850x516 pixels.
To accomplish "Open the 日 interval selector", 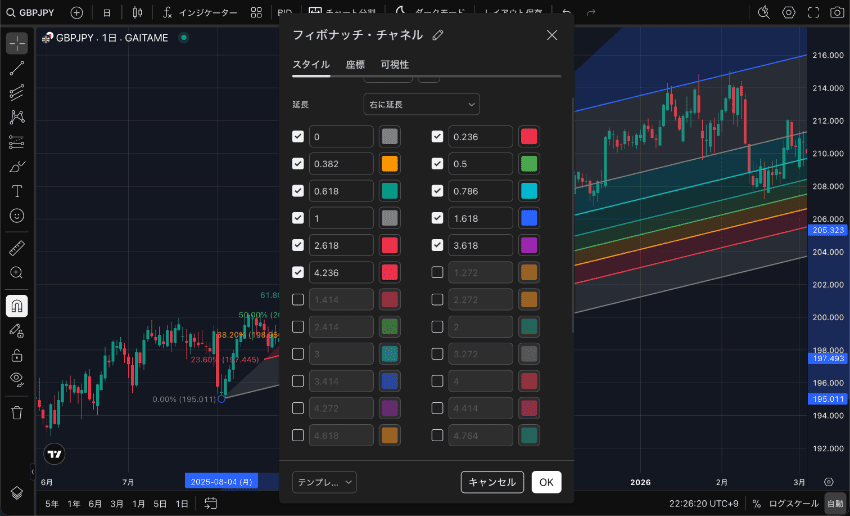I will click(x=107, y=12).
